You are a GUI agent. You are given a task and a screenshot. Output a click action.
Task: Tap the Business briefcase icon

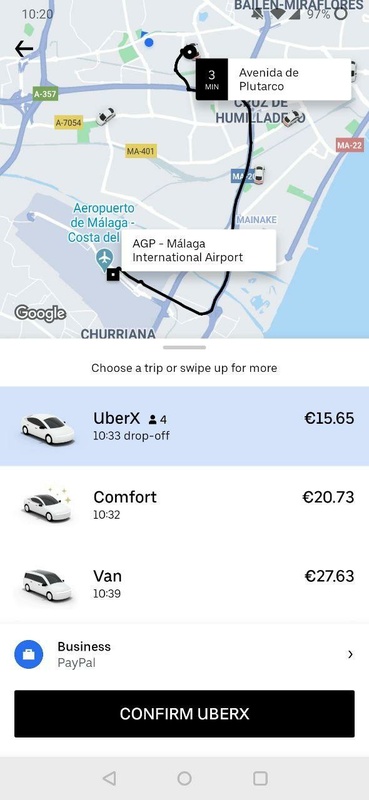point(29,654)
